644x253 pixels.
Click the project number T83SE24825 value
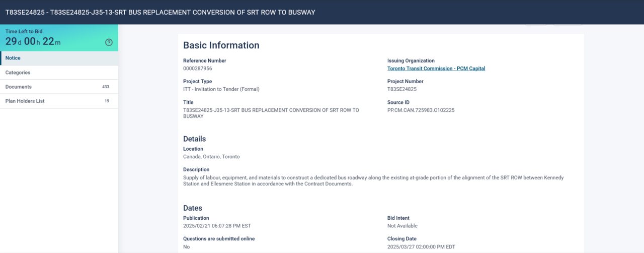click(401, 89)
